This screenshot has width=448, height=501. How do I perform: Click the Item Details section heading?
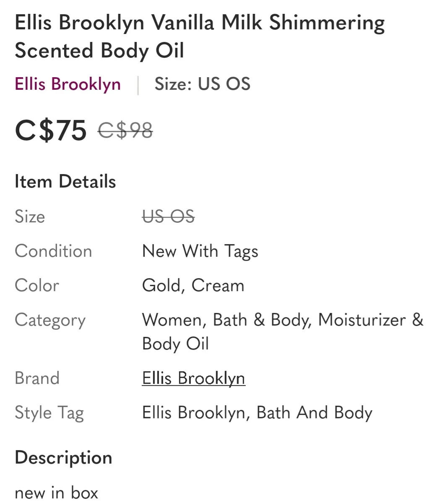click(x=65, y=181)
